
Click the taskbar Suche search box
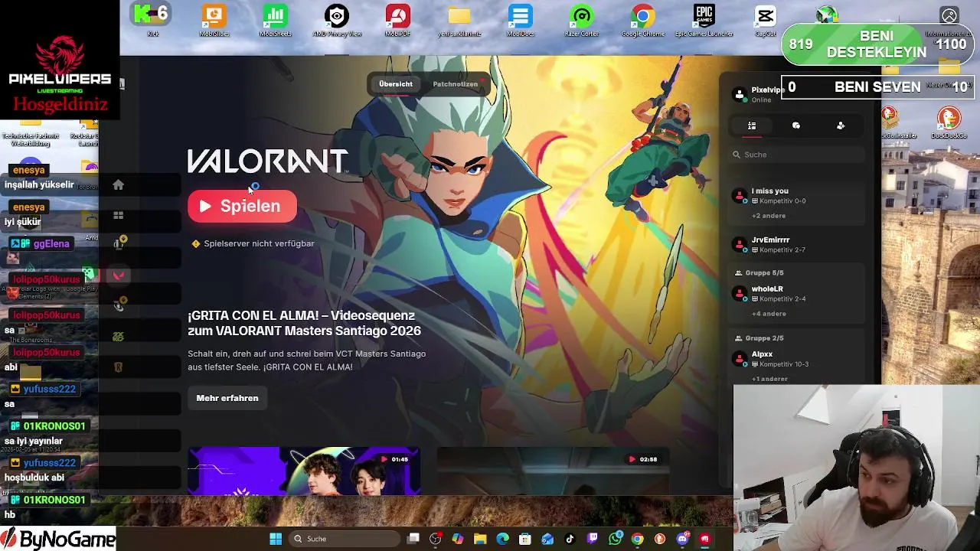click(x=345, y=539)
